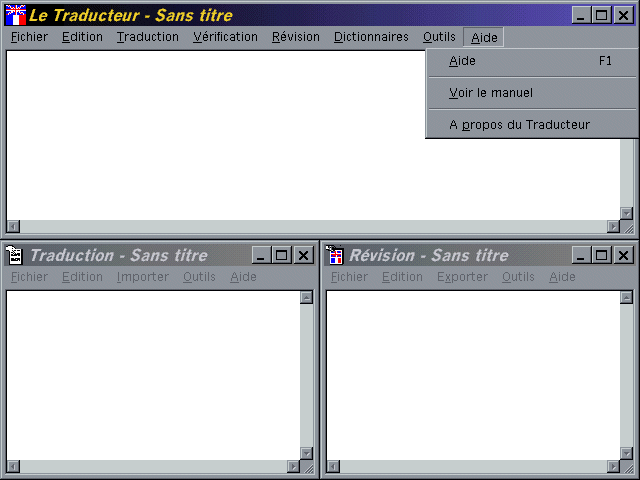Viewport: 640px width, 480px height.
Task: Click inside the Traduction text area
Action: tap(153, 376)
